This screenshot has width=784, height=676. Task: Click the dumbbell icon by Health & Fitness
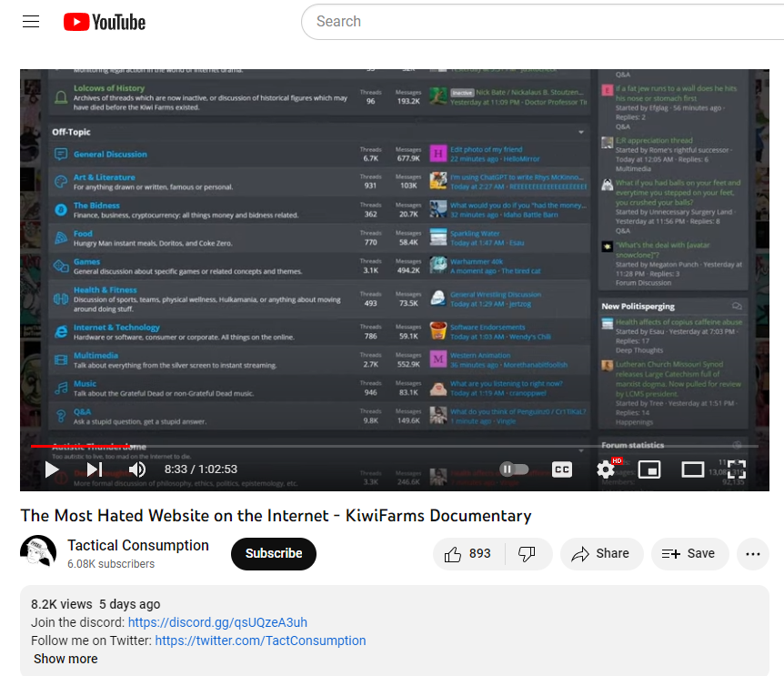tap(61, 299)
